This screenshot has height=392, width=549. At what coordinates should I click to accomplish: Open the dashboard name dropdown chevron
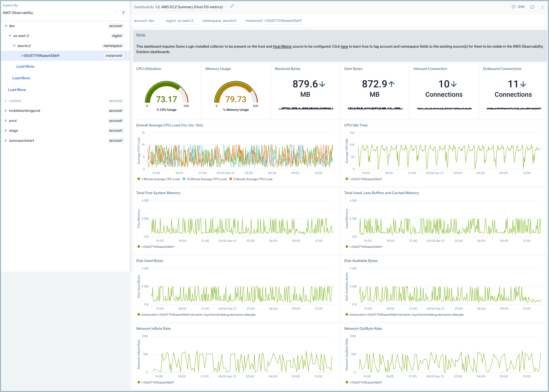225,6
